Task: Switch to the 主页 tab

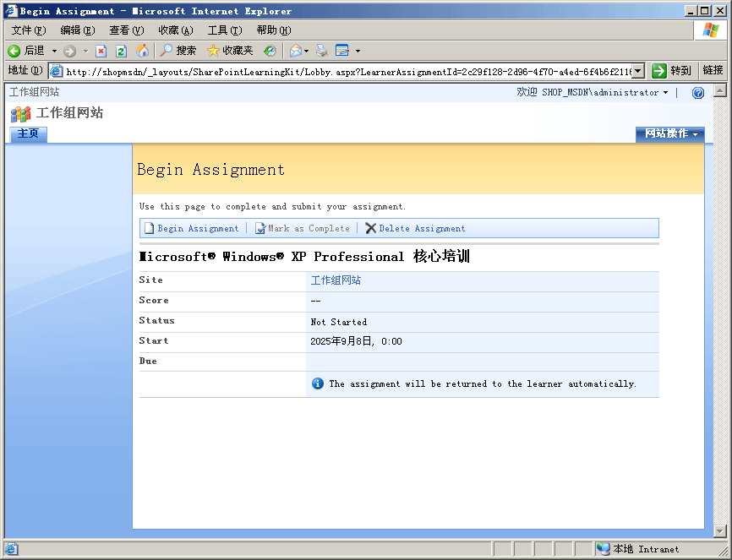Action: point(28,134)
